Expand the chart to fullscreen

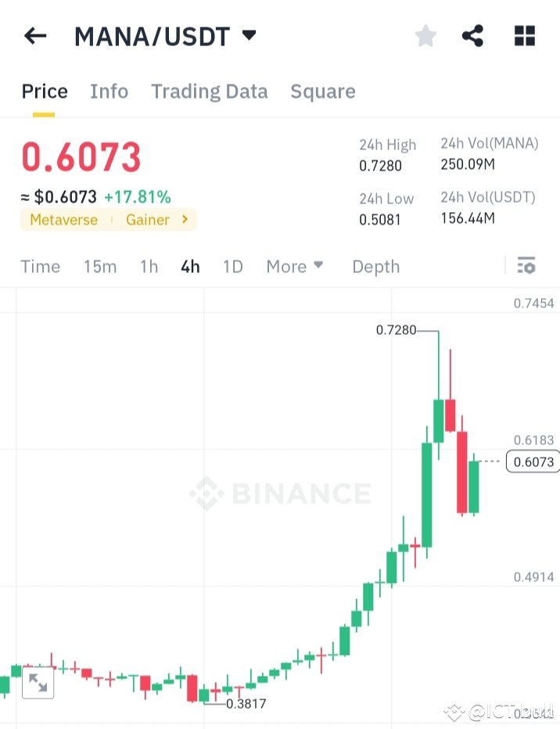tap(38, 682)
